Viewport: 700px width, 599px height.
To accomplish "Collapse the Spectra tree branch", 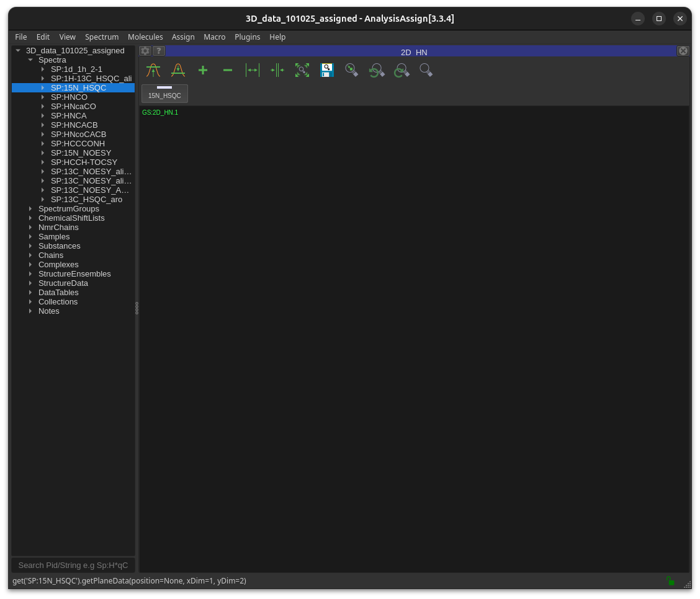I will (30, 60).
